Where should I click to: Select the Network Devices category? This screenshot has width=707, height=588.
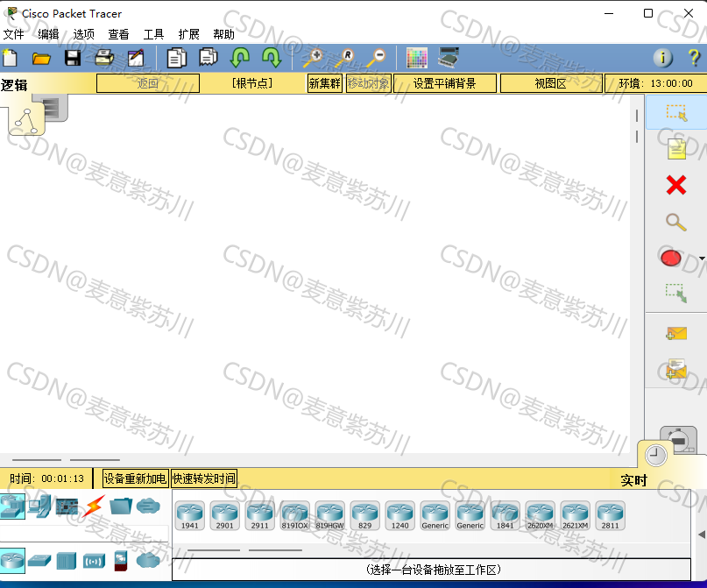click(x=12, y=507)
